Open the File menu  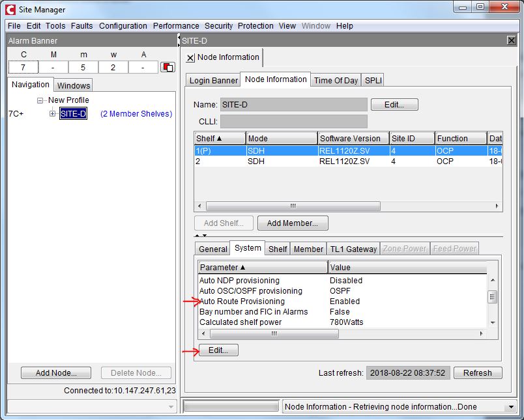click(14, 25)
